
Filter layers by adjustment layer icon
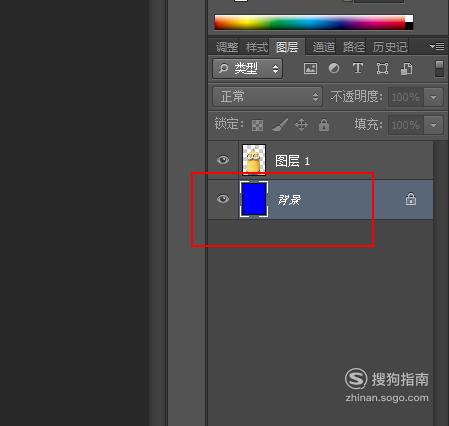click(x=334, y=68)
